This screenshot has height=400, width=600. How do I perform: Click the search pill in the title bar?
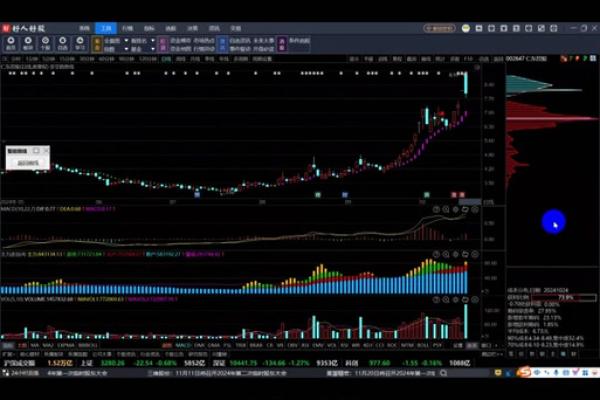439,28
